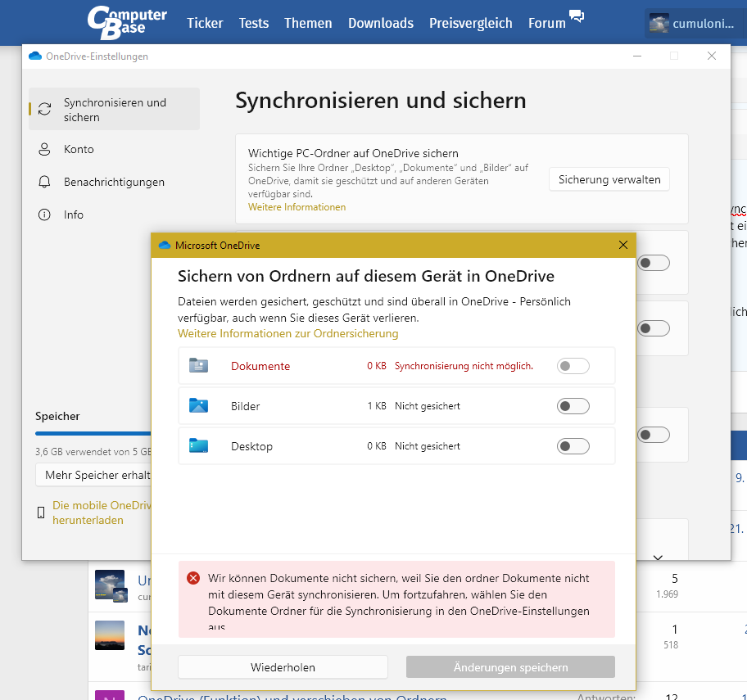Click OneDrive cloud icon in settings title bar
The image size is (747, 700).
point(35,56)
